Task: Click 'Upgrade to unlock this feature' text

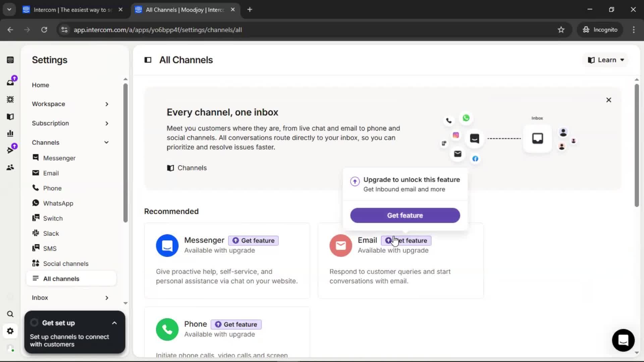Action: [412, 180]
